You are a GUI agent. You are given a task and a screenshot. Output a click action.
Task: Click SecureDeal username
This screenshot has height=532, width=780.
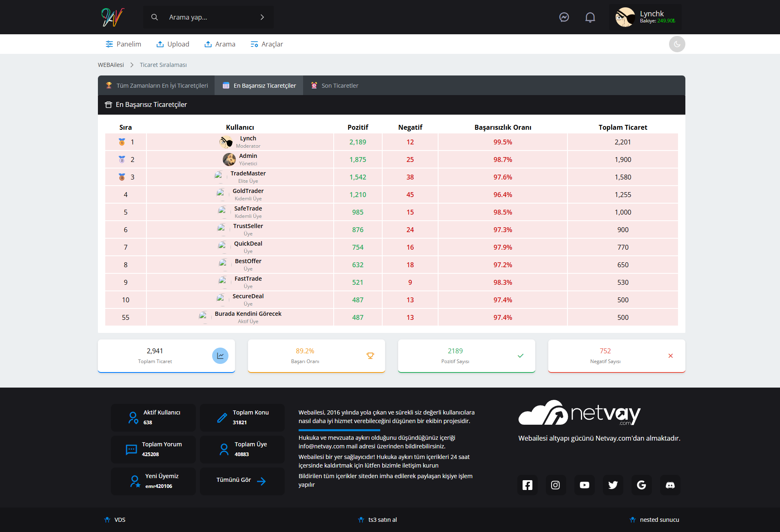point(248,296)
